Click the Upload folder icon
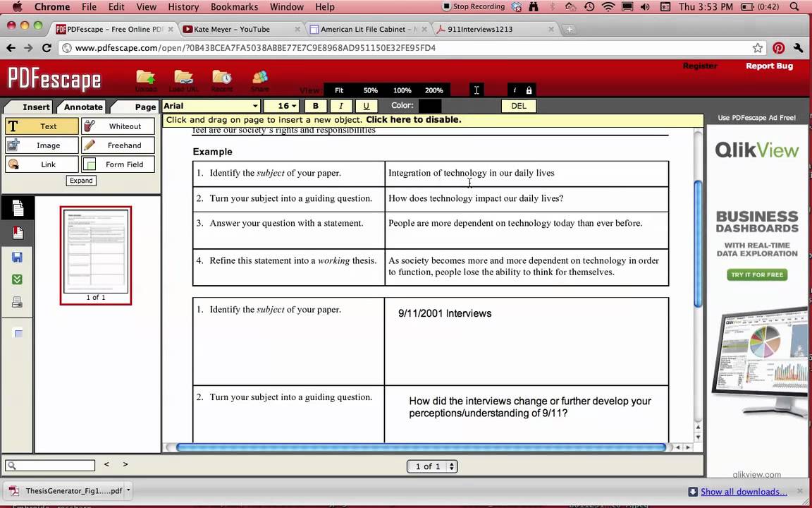This screenshot has height=508, width=812. pyautogui.click(x=146, y=79)
